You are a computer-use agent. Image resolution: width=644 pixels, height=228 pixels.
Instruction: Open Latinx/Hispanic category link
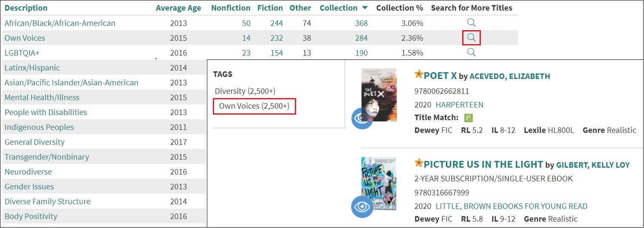pos(32,68)
